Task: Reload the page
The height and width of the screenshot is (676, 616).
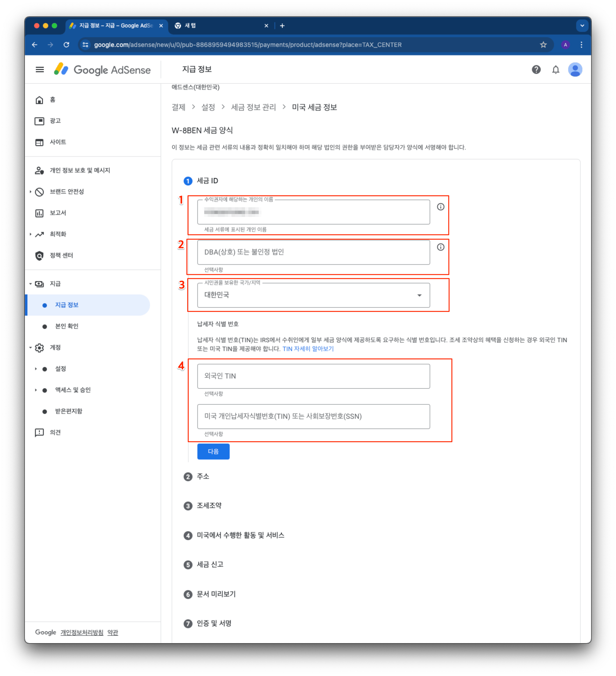Action: pos(66,45)
